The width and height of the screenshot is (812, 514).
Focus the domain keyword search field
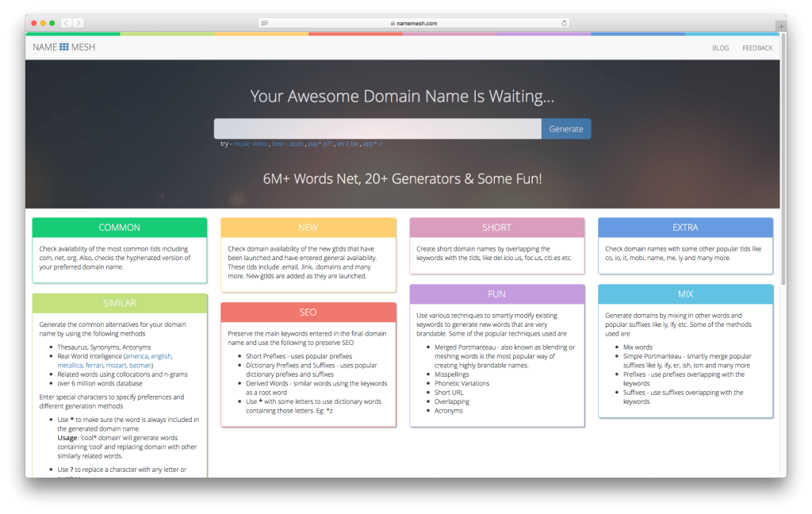377,128
